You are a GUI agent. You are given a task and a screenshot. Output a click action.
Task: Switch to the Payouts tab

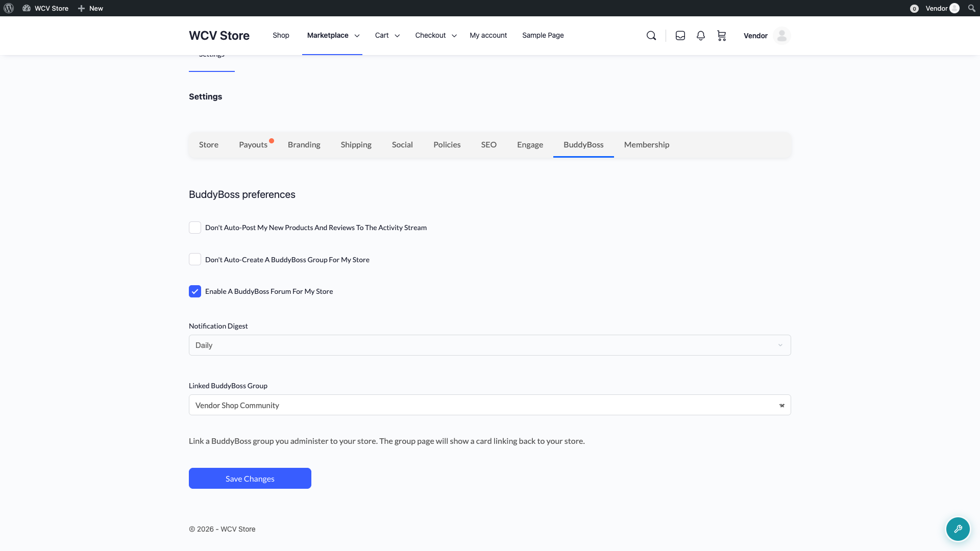click(253, 145)
